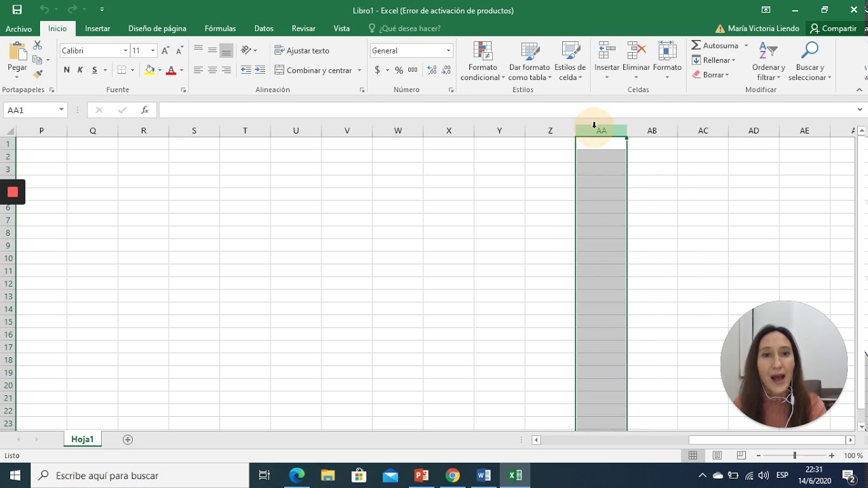
Task: Toggle underline (S) formatting
Action: point(94,70)
